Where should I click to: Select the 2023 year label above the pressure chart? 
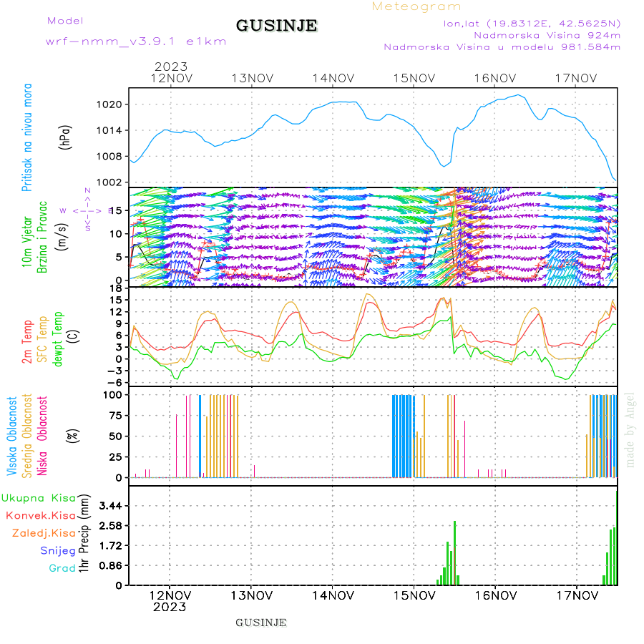click(x=171, y=67)
